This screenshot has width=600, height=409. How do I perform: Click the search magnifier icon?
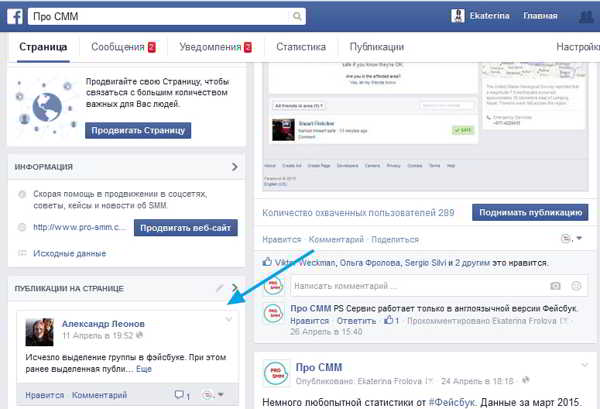pyautogui.click(x=297, y=16)
